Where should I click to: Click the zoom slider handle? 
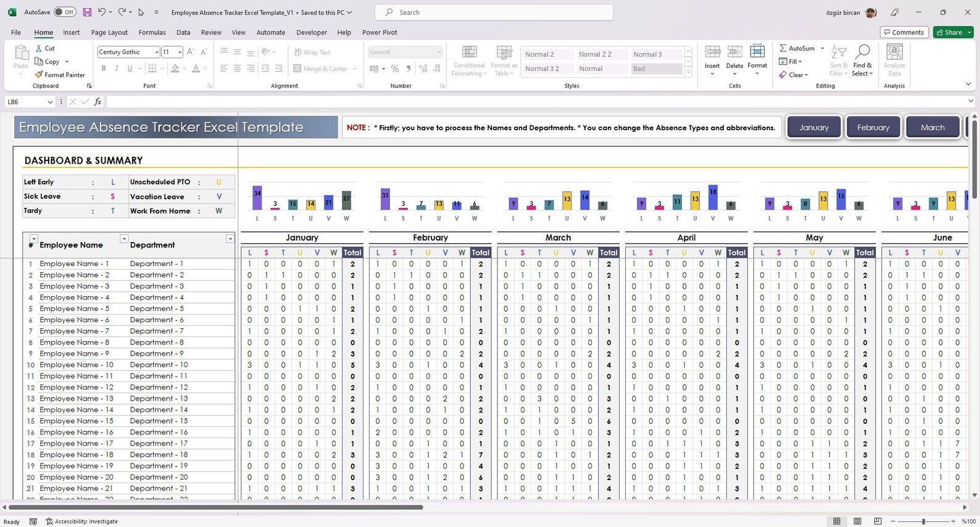click(923, 521)
